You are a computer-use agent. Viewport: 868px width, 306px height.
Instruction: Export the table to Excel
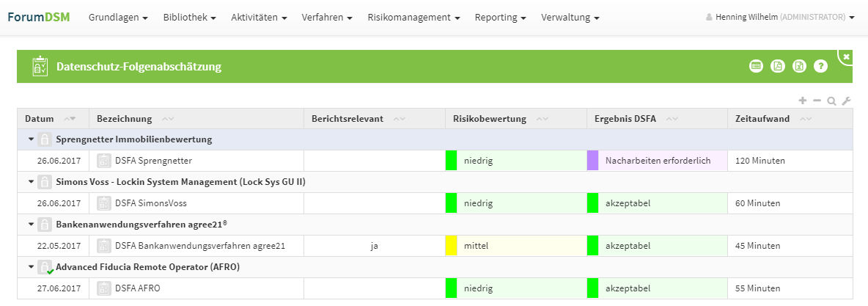click(799, 67)
